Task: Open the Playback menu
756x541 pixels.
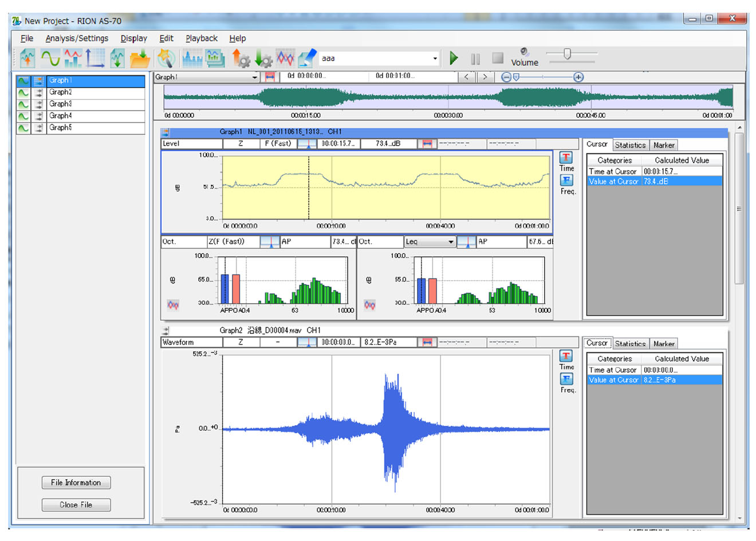Action: coord(201,38)
